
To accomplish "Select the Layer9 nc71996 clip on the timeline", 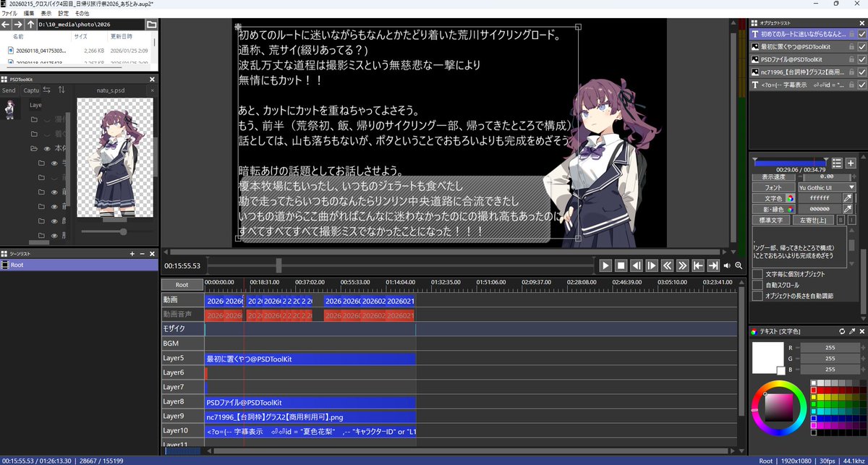I will tap(310, 417).
